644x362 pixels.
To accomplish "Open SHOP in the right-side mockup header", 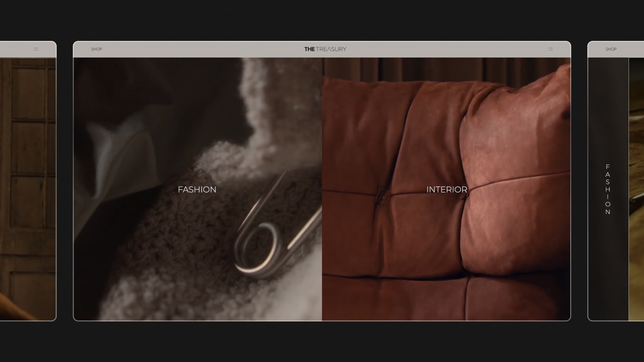I will (x=611, y=49).
